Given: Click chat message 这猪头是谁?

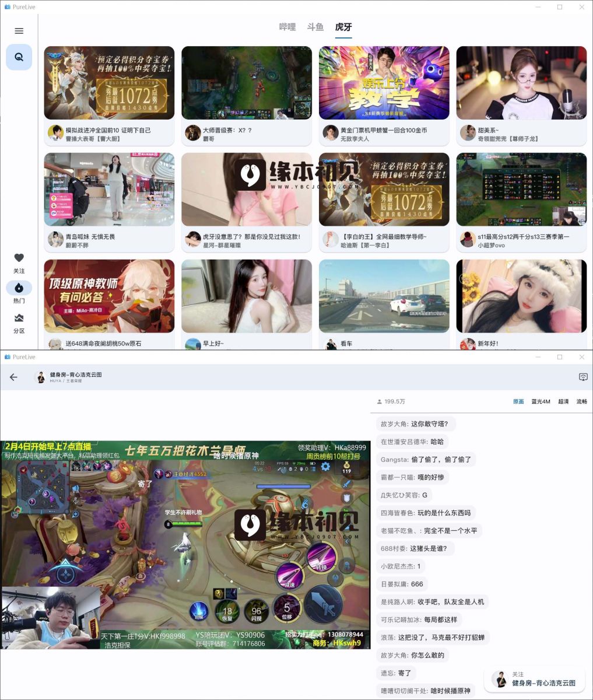Looking at the screenshot, I should [x=415, y=548].
